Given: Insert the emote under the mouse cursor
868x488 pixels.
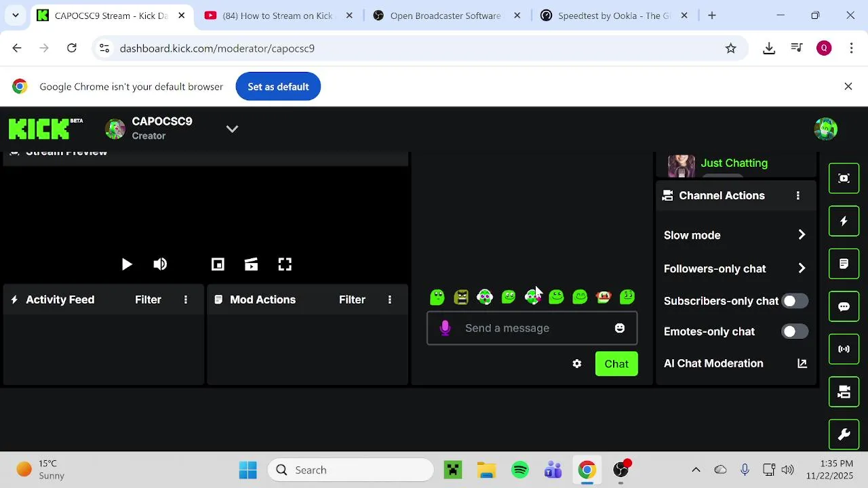Looking at the screenshot, I should coord(532,297).
